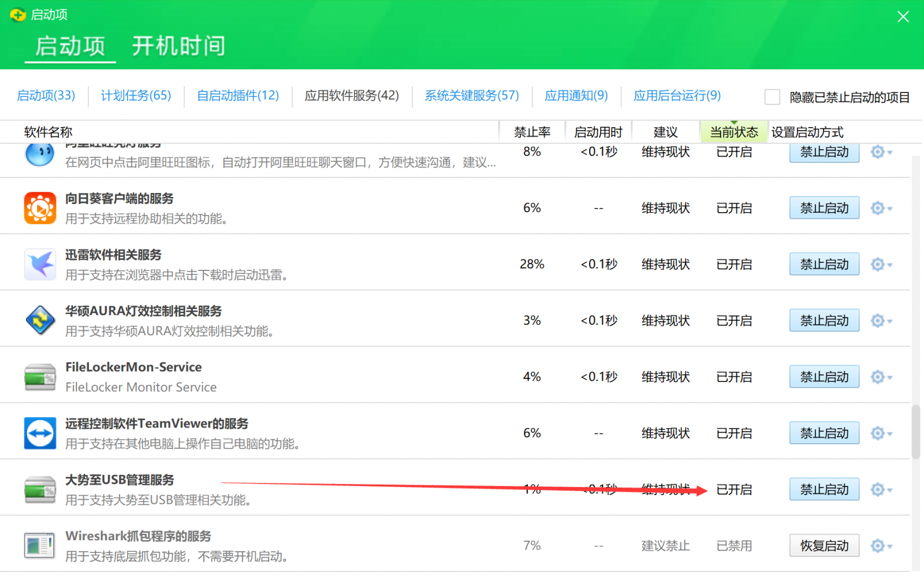Screen dimensions: 924x583
Task: Click the 3% 禁止率 value
Action: point(532,320)
